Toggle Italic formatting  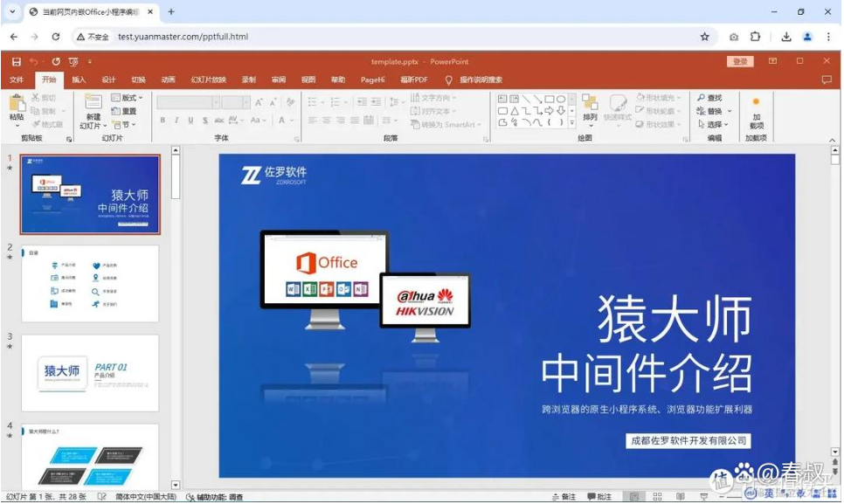(176, 120)
